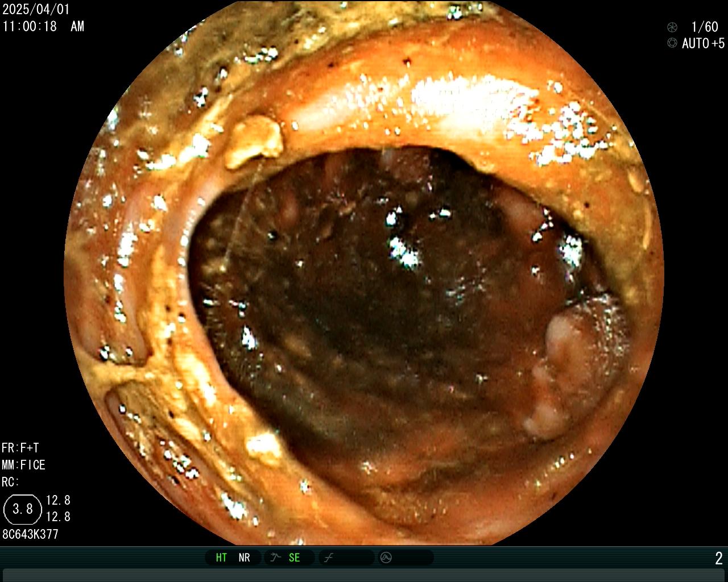Click the timestamp 11:00:18 AM

(43, 26)
